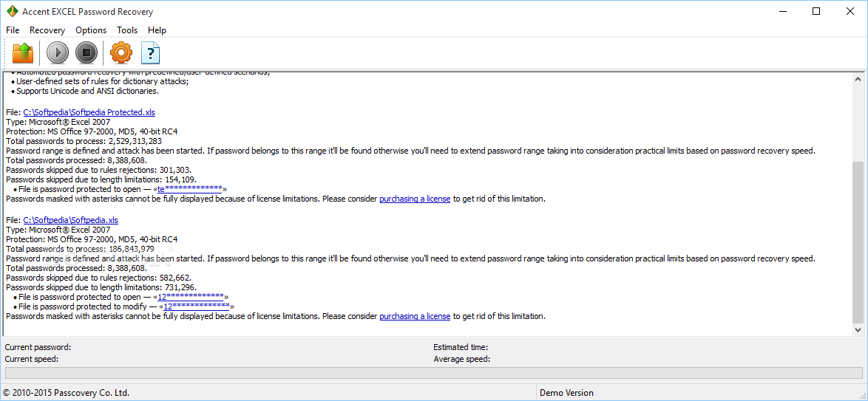Click the modify-password link starting with 12

[197, 306]
